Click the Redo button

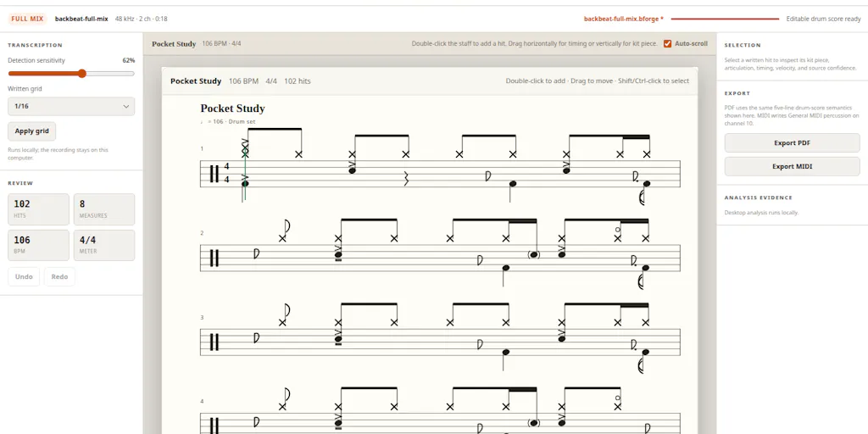point(59,277)
